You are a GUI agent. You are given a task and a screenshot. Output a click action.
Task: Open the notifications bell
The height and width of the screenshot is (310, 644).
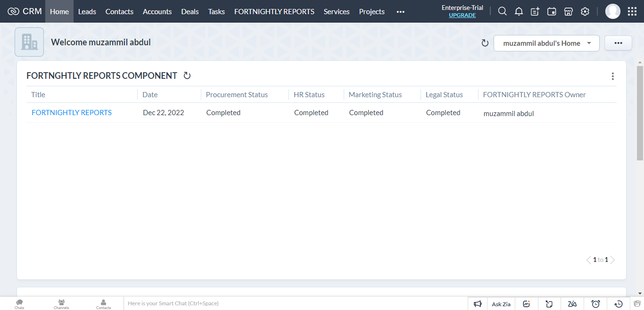pos(519,11)
